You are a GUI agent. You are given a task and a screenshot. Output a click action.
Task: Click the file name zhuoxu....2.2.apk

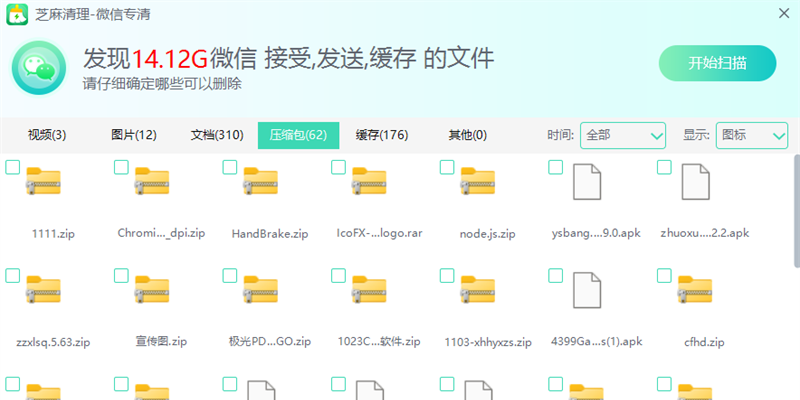click(x=704, y=234)
